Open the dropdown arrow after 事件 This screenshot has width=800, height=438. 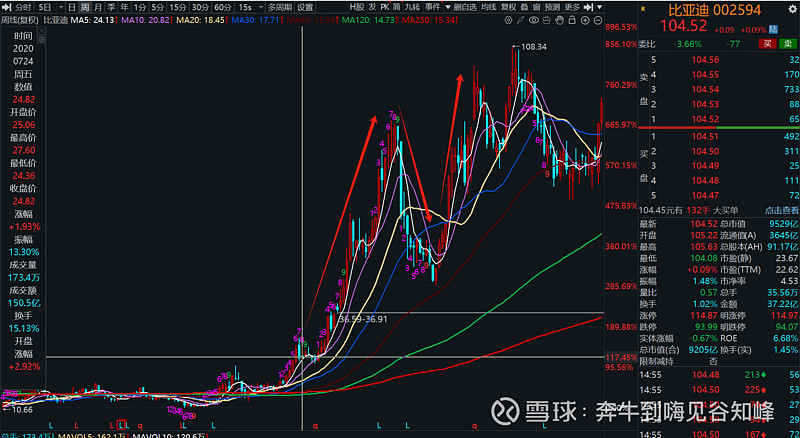(447, 7)
